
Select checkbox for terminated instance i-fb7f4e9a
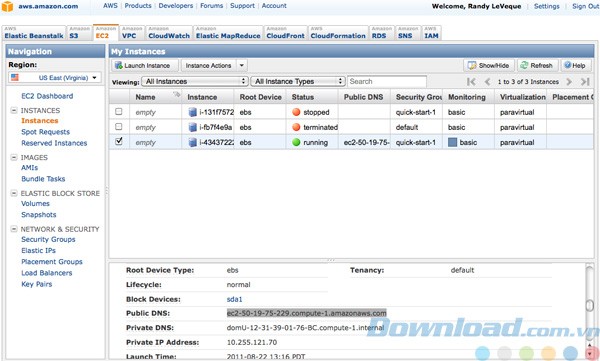(119, 126)
